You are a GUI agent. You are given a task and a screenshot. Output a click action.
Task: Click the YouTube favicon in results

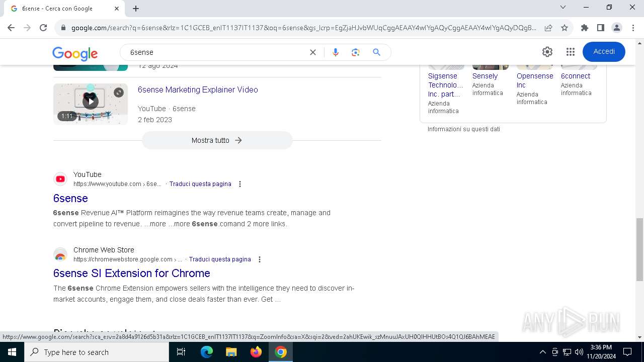[60, 179]
